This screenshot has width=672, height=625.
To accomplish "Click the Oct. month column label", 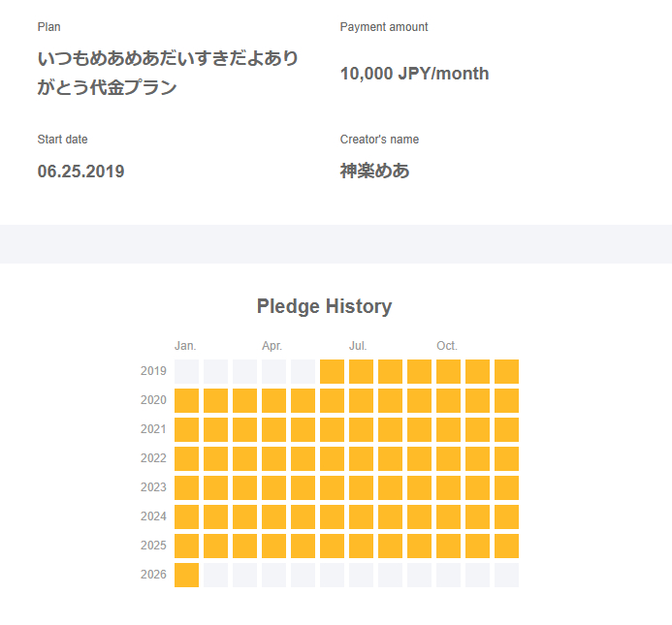I will [446, 346].
